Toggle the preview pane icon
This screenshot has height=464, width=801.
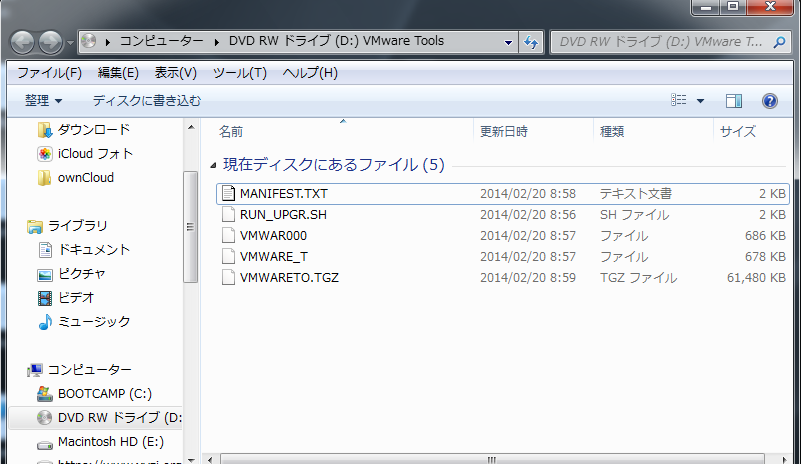734,101
